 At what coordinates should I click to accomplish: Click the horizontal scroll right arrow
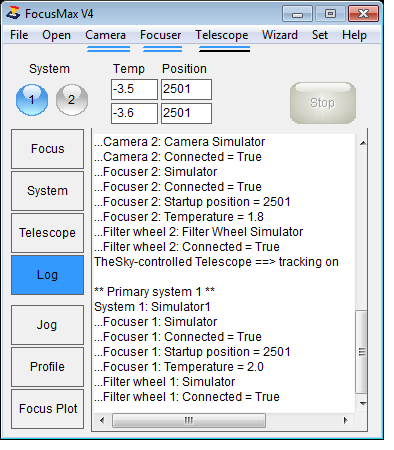click(345, 420)
